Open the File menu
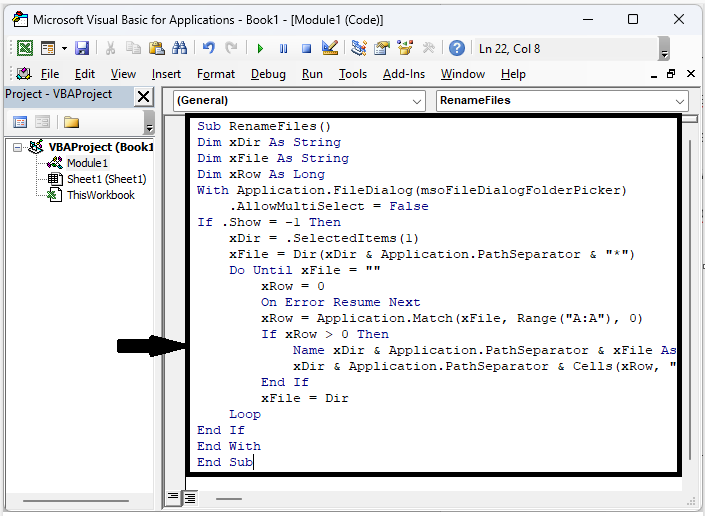This screenshot has height=516, width=705. point(50,74)
